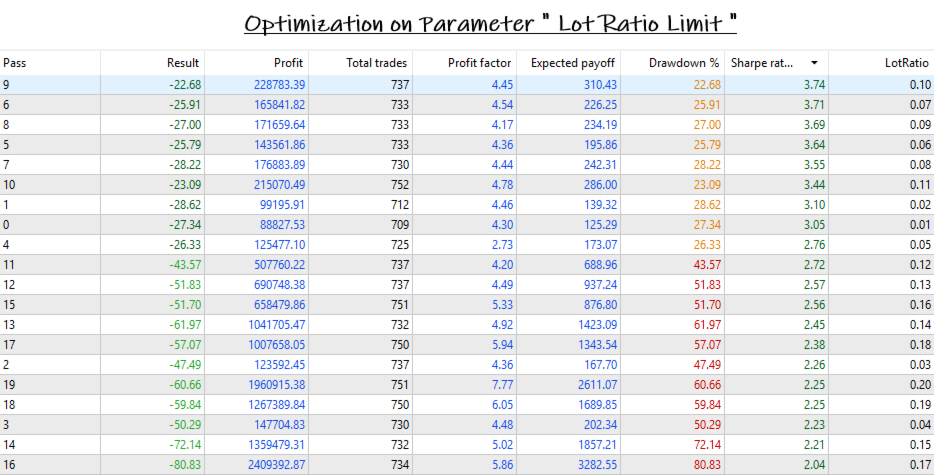Sort by the Expected payoff column header
This screenshot has height=475, width=934.
point(568,63)
